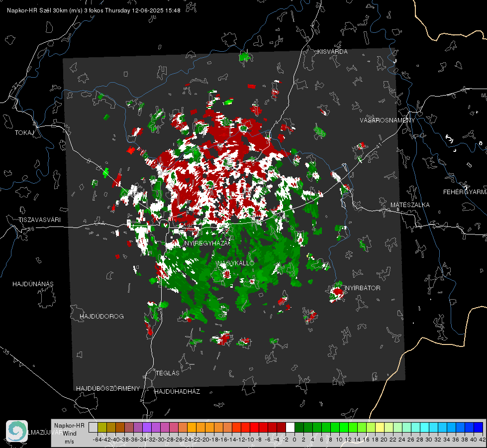Click the HAJDÚBÖSZÖRMÉNY label
This screenshot has width=487, height=448.
tap(108, 389)
